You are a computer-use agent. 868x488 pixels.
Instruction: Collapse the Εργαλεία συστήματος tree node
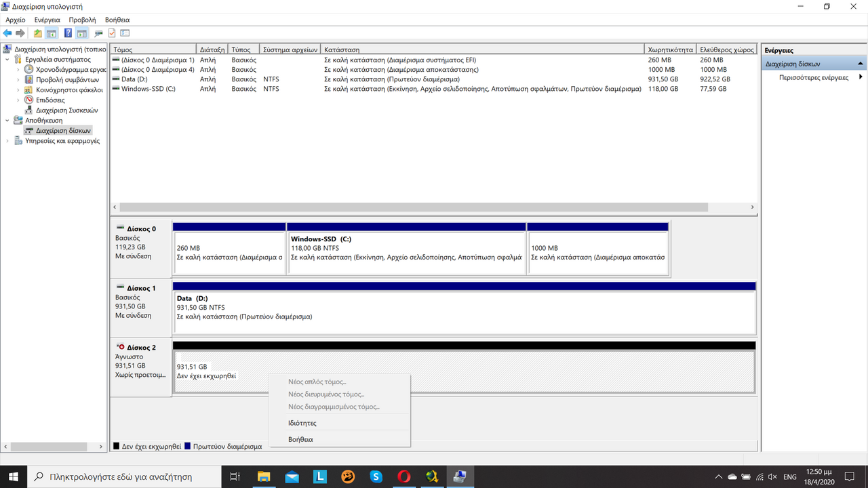coord(8,60)
